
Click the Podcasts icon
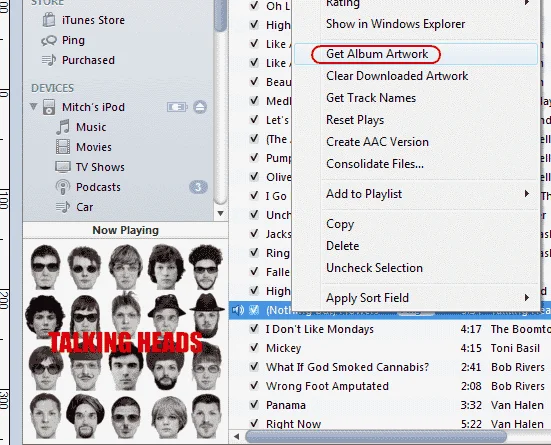click(x=63, y=187)
